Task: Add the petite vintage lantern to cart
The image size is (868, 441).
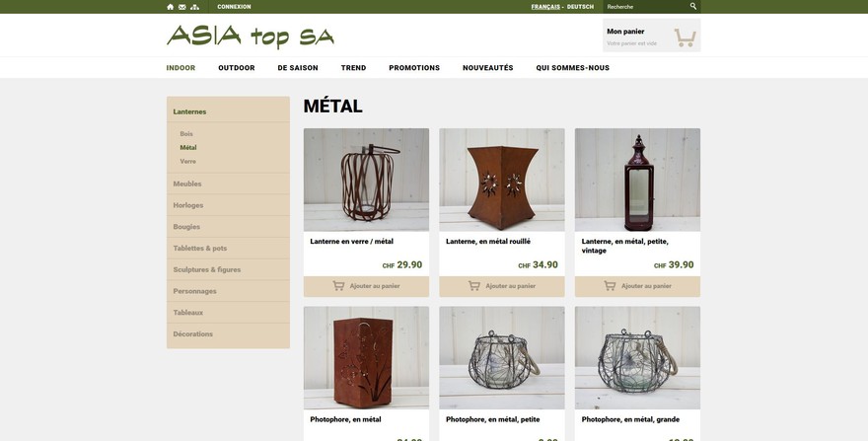Action: (637, 286)
